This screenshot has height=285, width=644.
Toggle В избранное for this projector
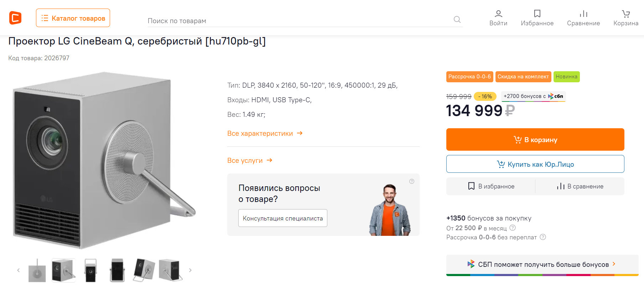click(x=491, y=186)
